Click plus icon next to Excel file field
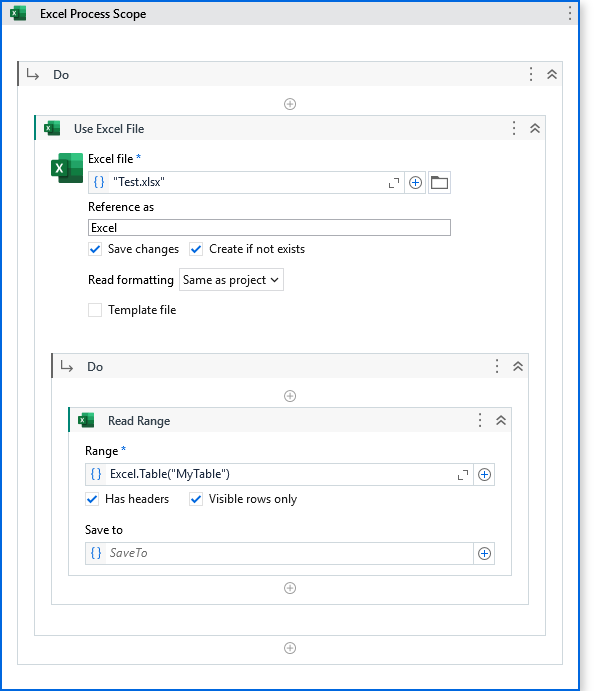 click(415, 182)
